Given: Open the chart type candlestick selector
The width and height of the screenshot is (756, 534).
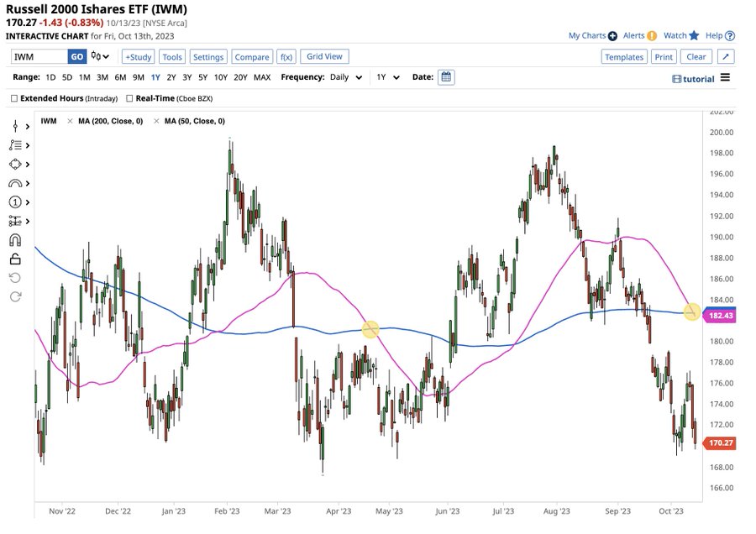Looking at the screenshot, I should (x=100, y=57).
